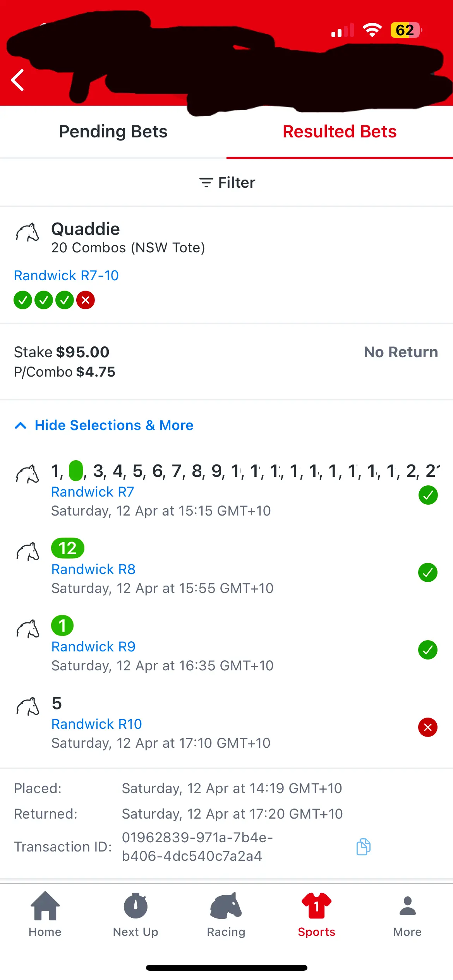Copy the Transaction ID using copy icon
This screenshot has width=453, height=980.
363,847
